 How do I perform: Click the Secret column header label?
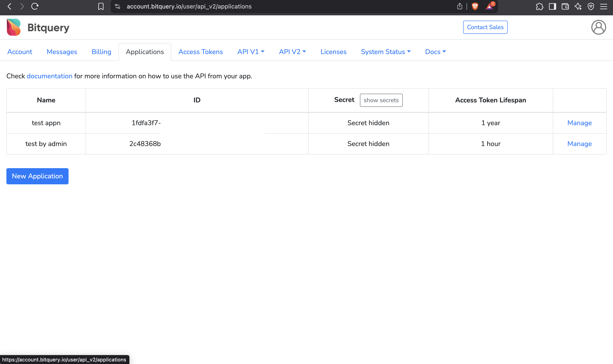[344, 100]
